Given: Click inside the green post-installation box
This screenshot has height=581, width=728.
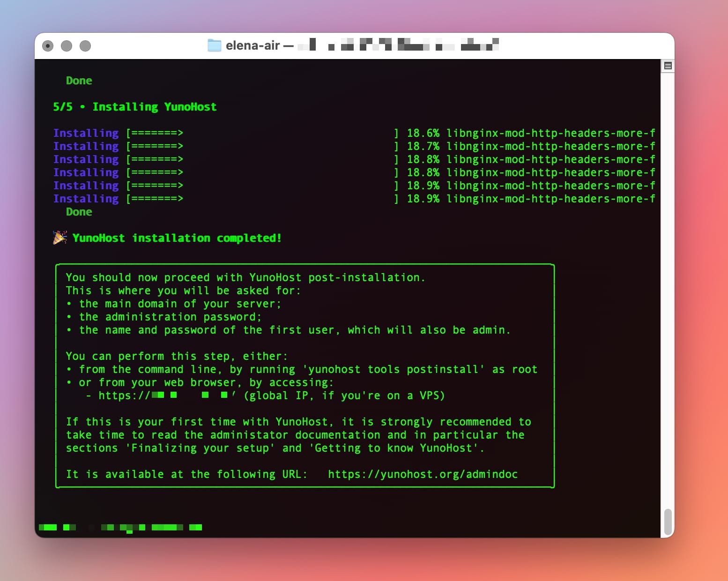Looking at the screenshot, I should pos(305,375).
